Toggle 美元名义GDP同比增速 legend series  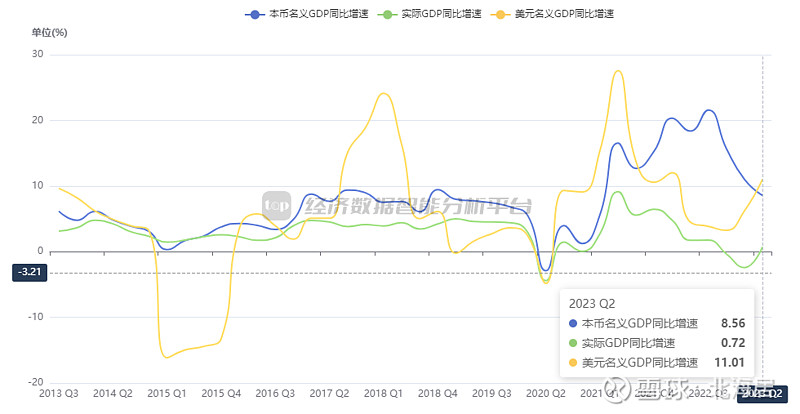(x=553, y=14)
